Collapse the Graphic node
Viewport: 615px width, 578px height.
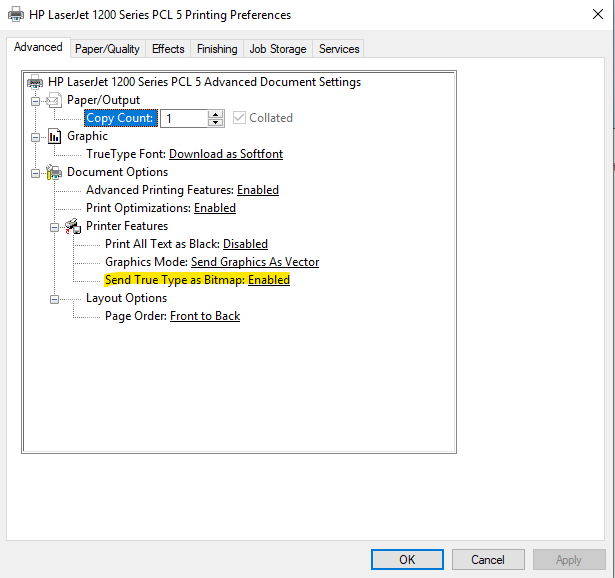35,137
